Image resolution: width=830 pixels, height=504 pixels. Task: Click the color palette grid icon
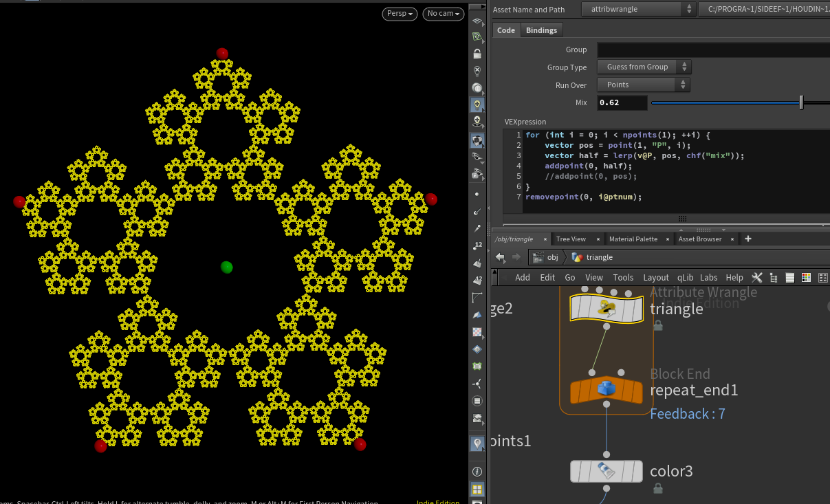click(x=806, y=277)
